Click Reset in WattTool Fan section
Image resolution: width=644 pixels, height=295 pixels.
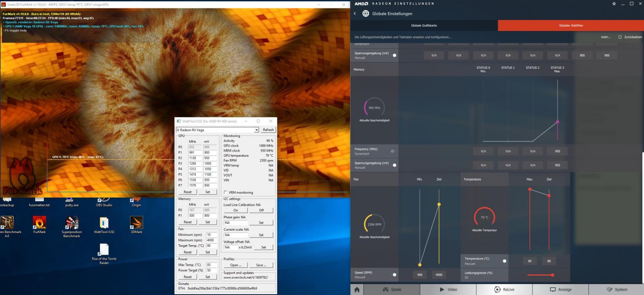[188, 252]
